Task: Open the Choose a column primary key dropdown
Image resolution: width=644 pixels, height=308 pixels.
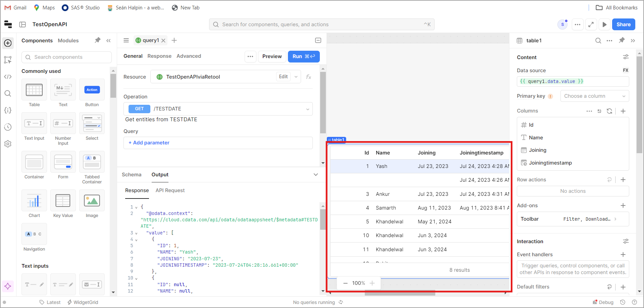Action: (594, 96)
